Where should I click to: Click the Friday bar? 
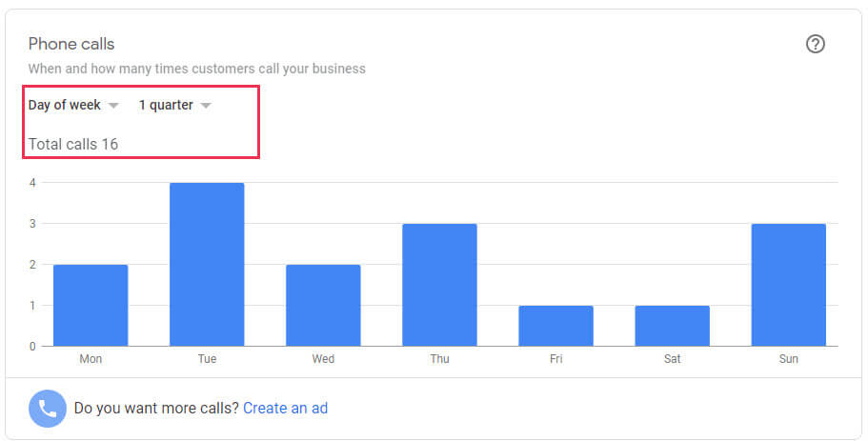555,326
